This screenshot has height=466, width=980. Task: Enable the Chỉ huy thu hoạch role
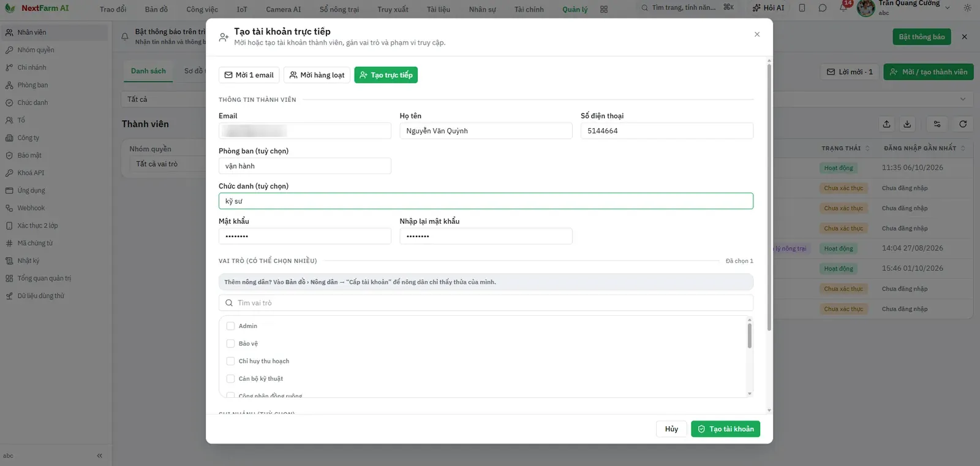(x=230, y=361)
